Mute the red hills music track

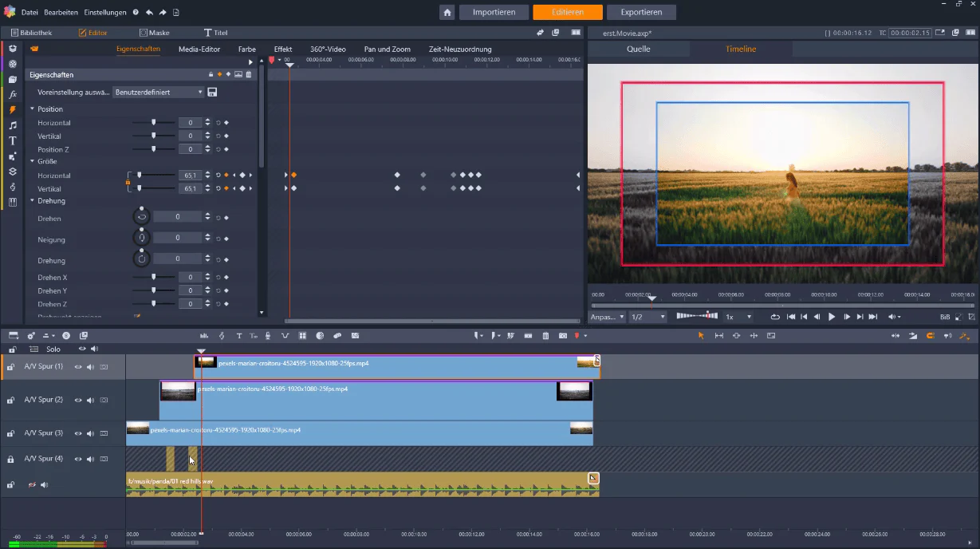(x=45, y=484)
